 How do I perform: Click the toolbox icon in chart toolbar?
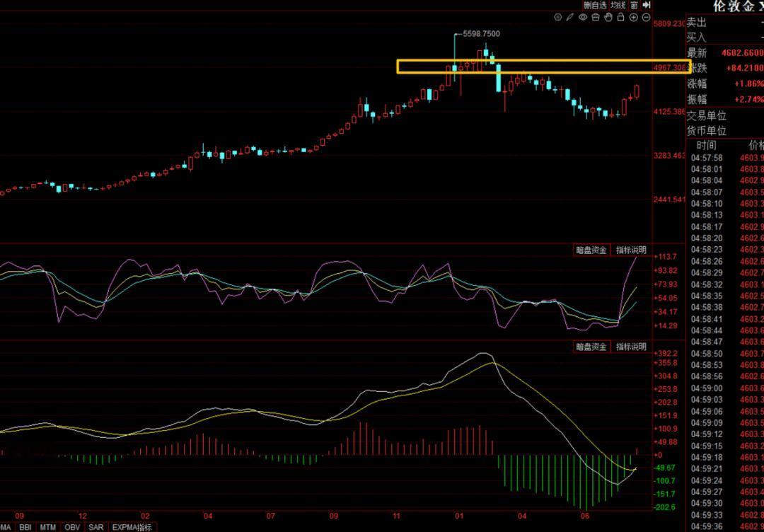click(x=596, y=18)
